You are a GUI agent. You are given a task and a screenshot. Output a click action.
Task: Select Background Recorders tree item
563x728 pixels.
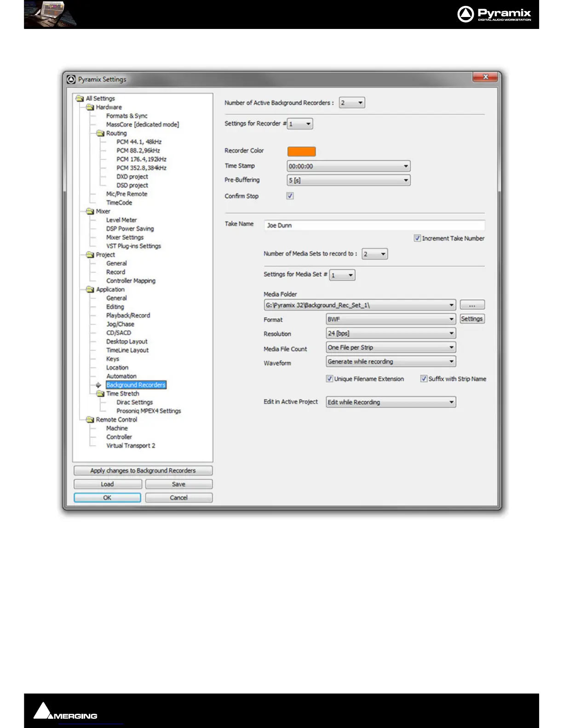coord(136,385)
